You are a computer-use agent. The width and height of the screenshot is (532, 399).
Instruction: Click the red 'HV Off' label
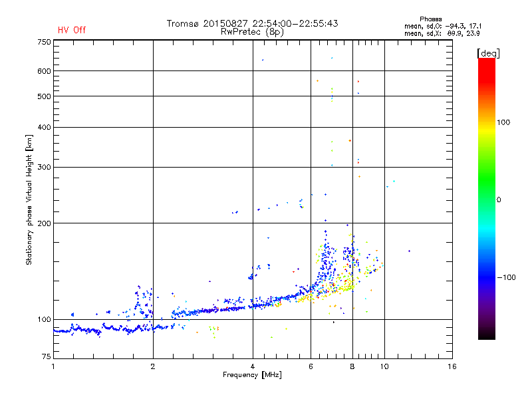point(72,30)
